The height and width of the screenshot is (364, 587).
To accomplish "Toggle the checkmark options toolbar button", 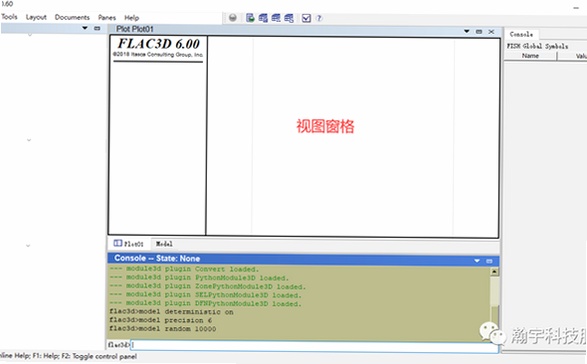I will click(x=306, y=18).
